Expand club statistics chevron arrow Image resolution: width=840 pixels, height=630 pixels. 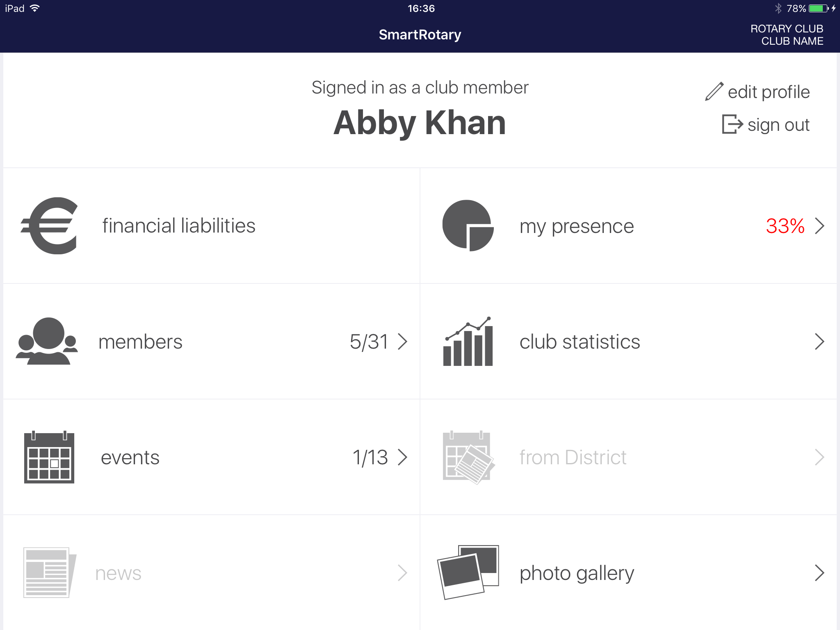point(819,342)
